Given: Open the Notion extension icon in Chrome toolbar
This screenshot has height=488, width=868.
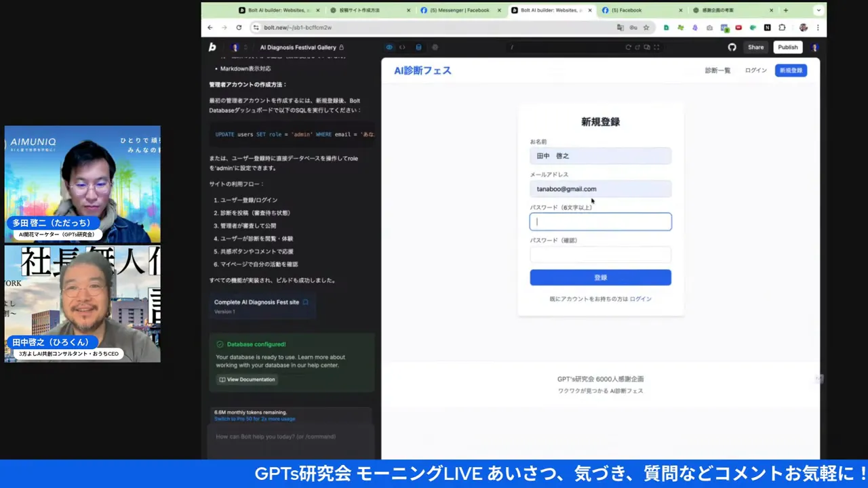Looking at the screenshot, I should (767, 27).
